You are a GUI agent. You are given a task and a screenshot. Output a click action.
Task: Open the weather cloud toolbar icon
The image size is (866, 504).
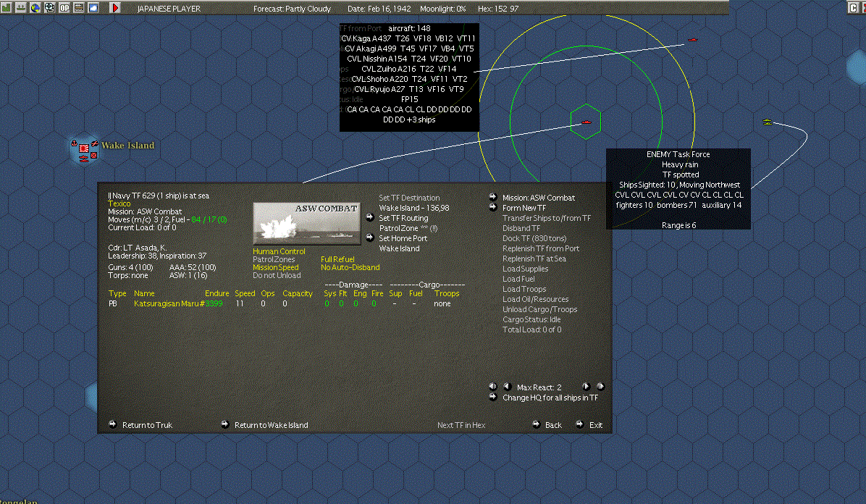pos(93,7)
